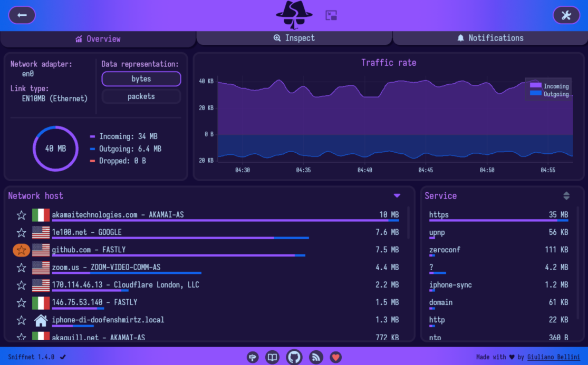Unstar the github.com favorite host

[21, 250]
